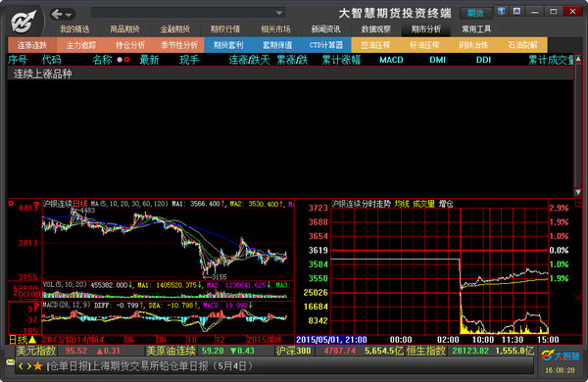Open the 相关市场 menu
The height and width of the screenshot is (382, 588).
tap(275, 28)
